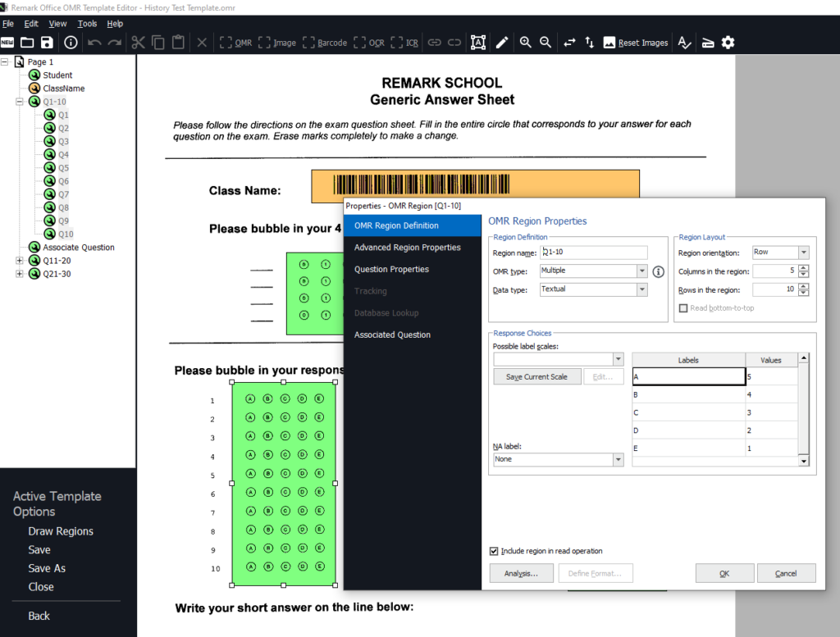Open the OMR type dropdown

(x=641, y=271)
